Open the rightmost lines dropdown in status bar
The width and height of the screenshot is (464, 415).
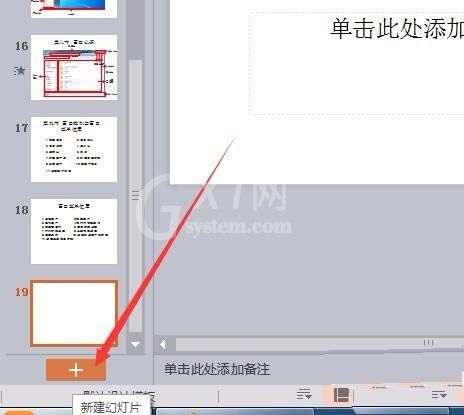tap(439, 395)
